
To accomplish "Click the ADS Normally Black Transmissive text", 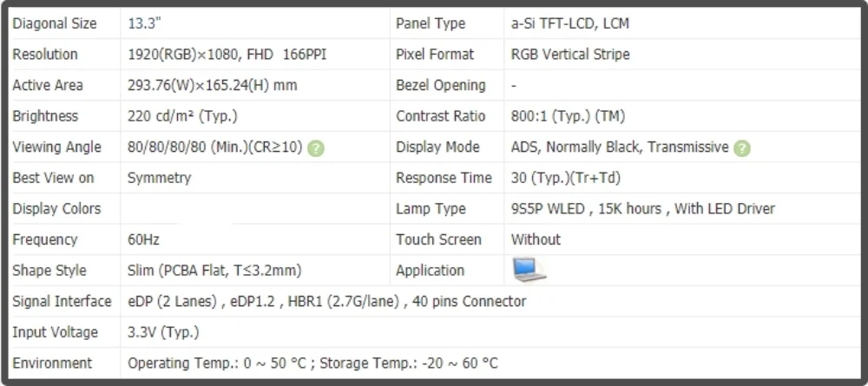I will pos(620,147).
